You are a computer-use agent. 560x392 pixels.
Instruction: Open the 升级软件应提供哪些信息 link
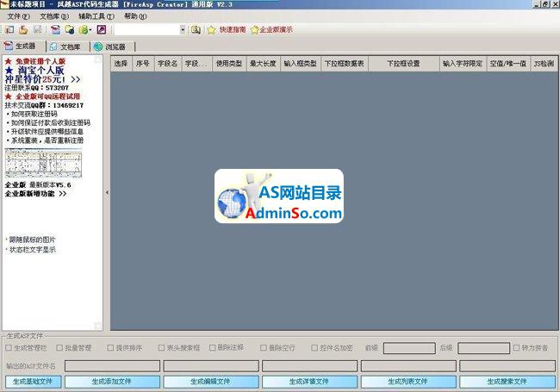pos(47,131)
